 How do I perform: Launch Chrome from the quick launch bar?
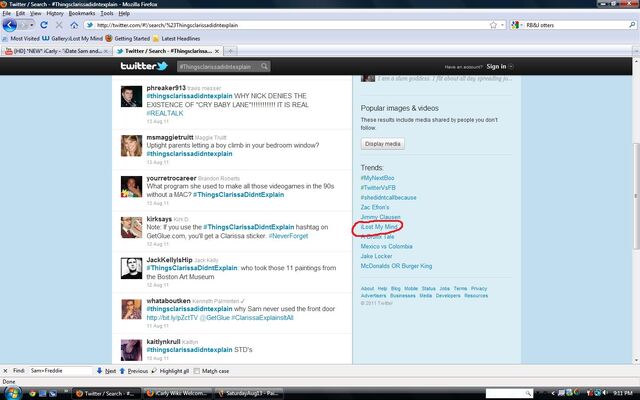(33, 393)
